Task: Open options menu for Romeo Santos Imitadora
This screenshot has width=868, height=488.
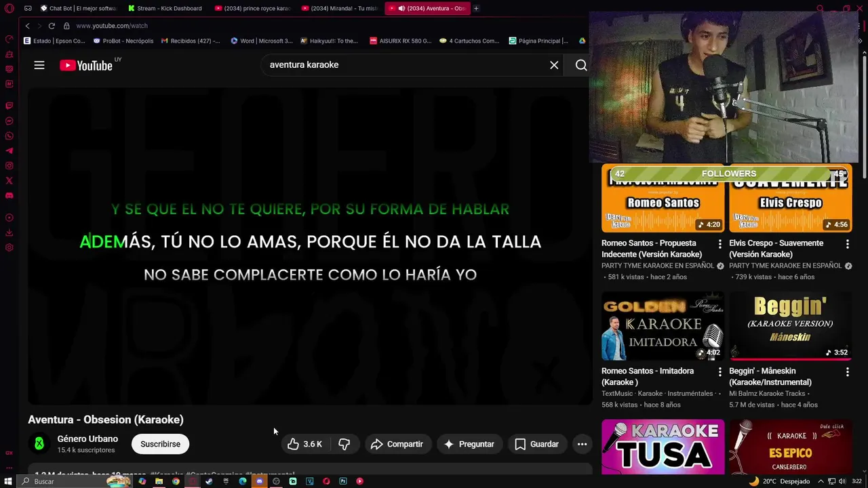Action: 720,371
